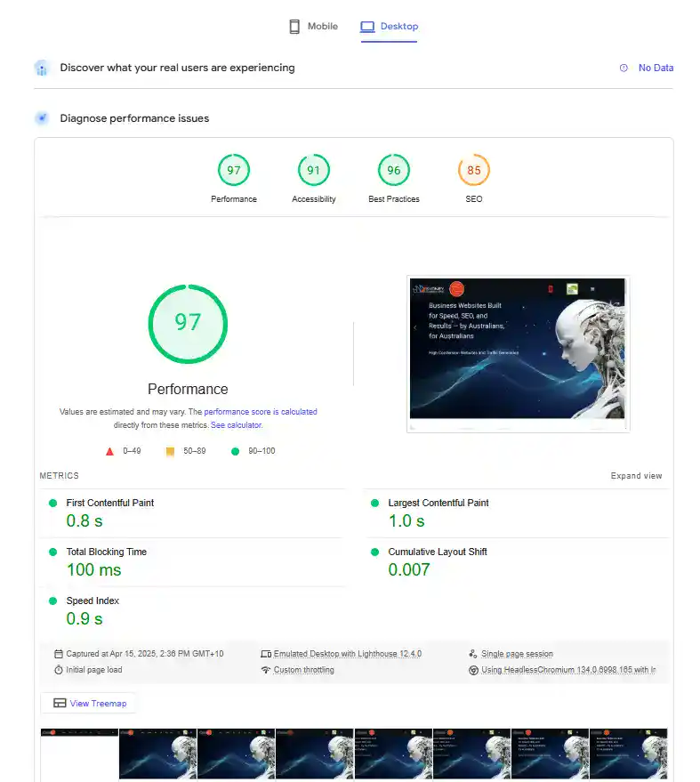This screenshot has width=700, height=782.
Task: Click the Speed Index value 0.9 s
Action: (x=84, y=619)
